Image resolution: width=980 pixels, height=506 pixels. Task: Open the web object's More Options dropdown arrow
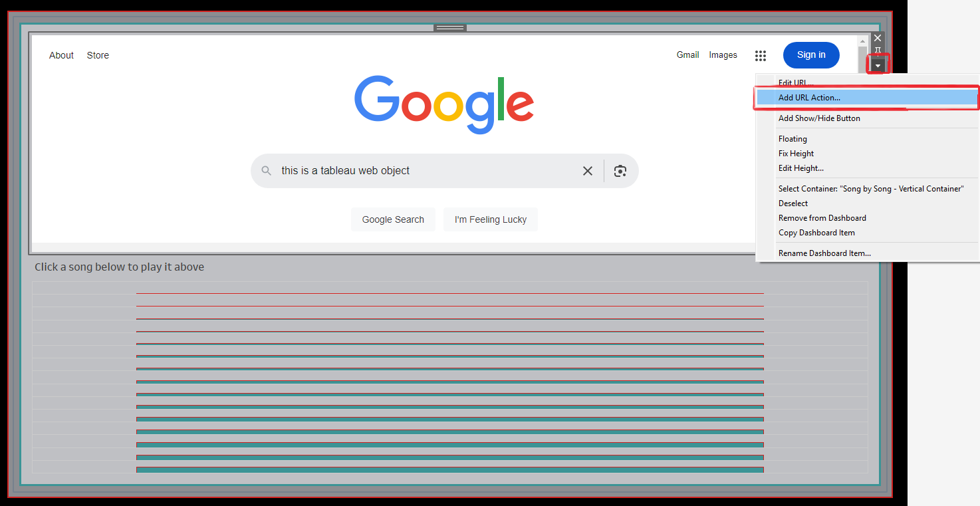click(878, 65)
